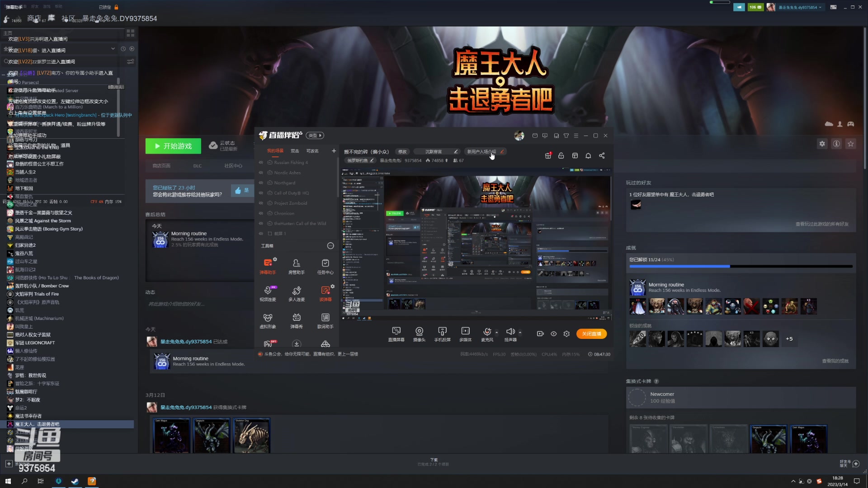868x488 pixels.
Task: Toggle visibility of Northgard source
Action: pos(261,183)
